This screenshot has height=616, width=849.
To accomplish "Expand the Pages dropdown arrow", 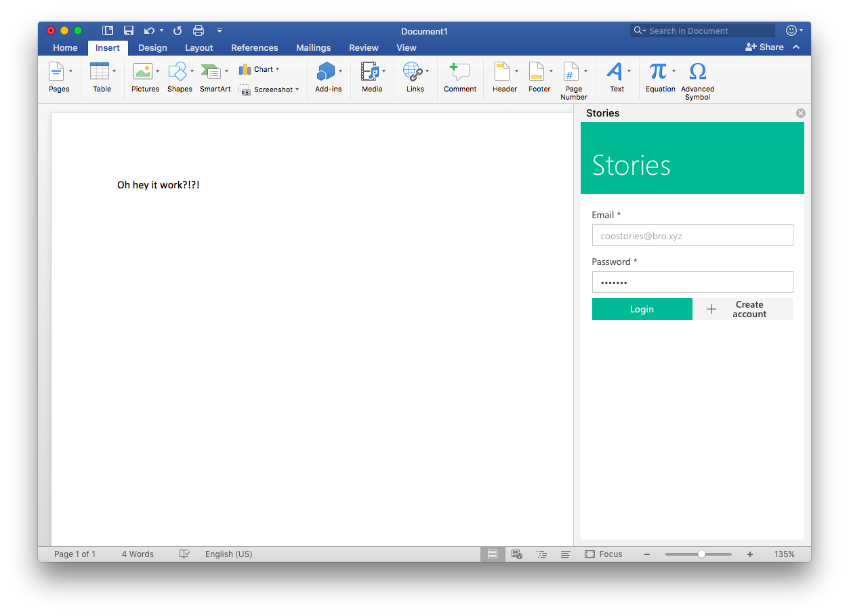I will click(x=70, y=71).
